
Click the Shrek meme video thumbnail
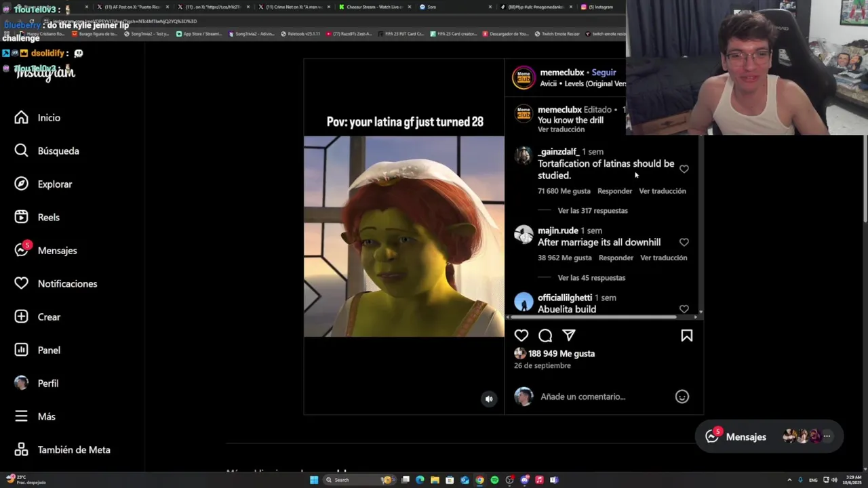pos(404,237)
